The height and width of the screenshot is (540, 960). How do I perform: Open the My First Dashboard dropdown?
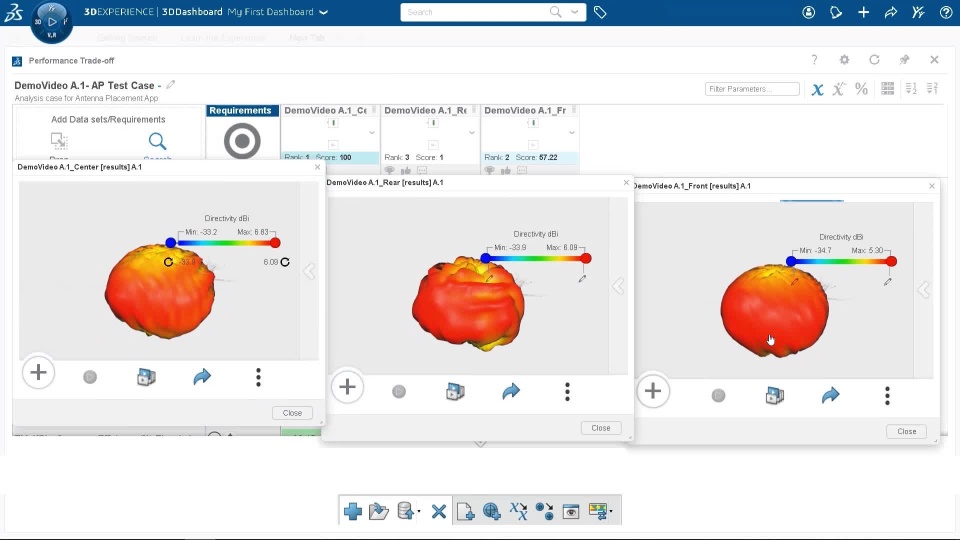324,12
